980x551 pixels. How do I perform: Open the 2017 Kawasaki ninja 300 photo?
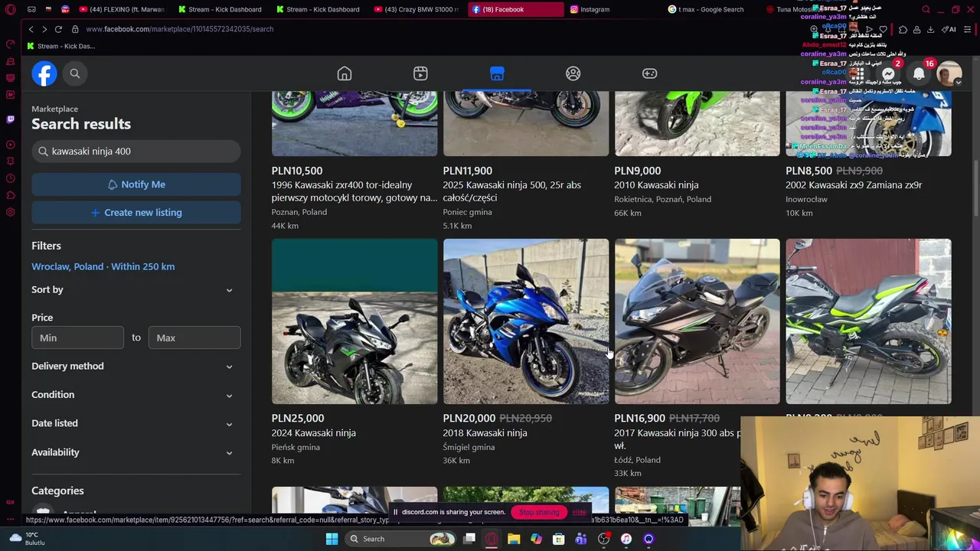pyautogui.click(x=697, y=321)
